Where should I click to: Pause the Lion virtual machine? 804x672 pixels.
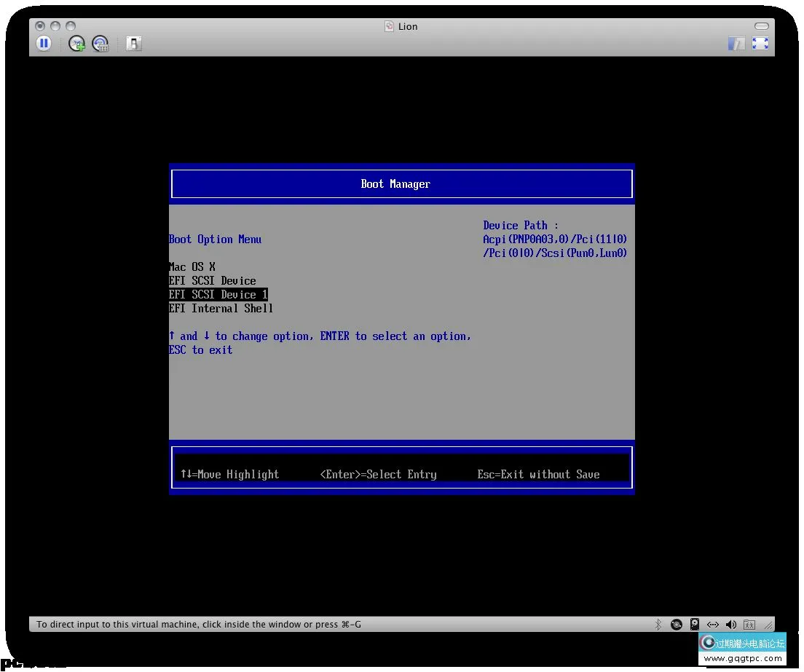(44, 44)
